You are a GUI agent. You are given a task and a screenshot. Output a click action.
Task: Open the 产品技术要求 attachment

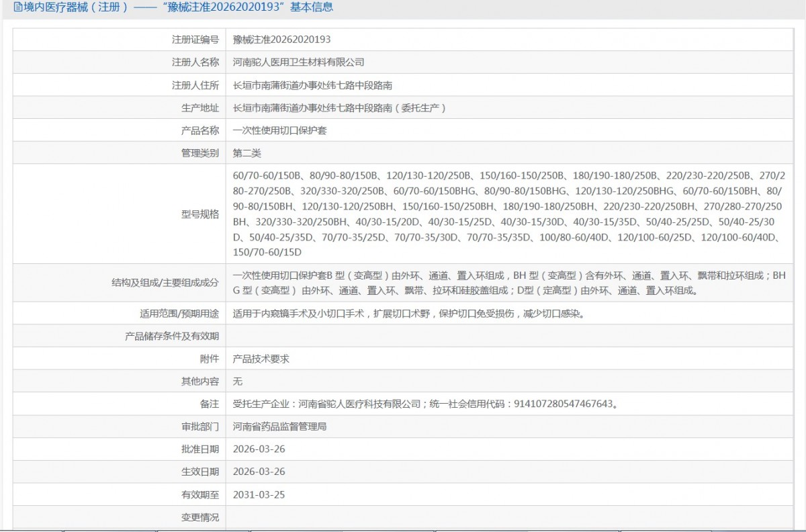click(x=261, y=359)
